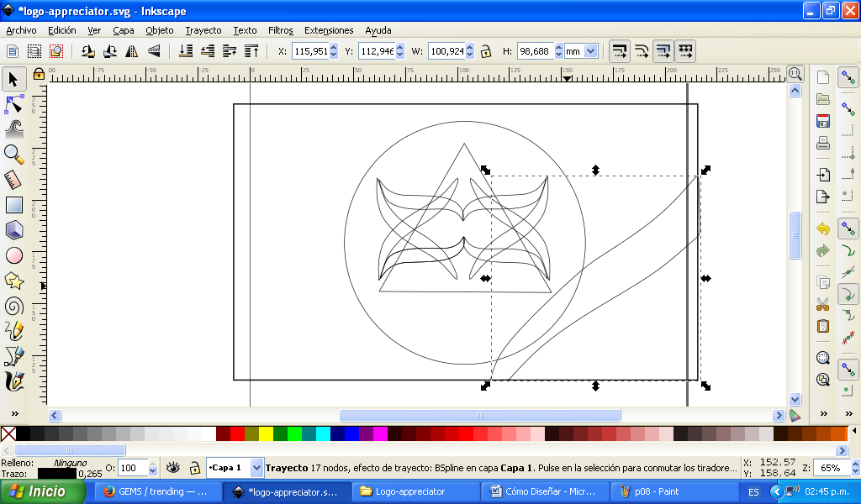Increase opacity O spinner
This screenshot has width=861, height=504.
[153, 464]
